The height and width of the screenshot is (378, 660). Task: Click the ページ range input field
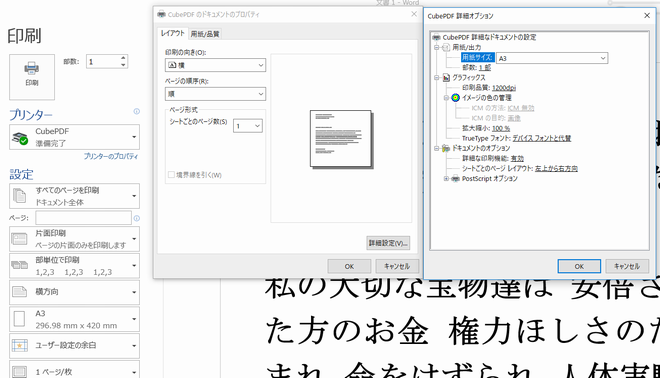(83, 218)
